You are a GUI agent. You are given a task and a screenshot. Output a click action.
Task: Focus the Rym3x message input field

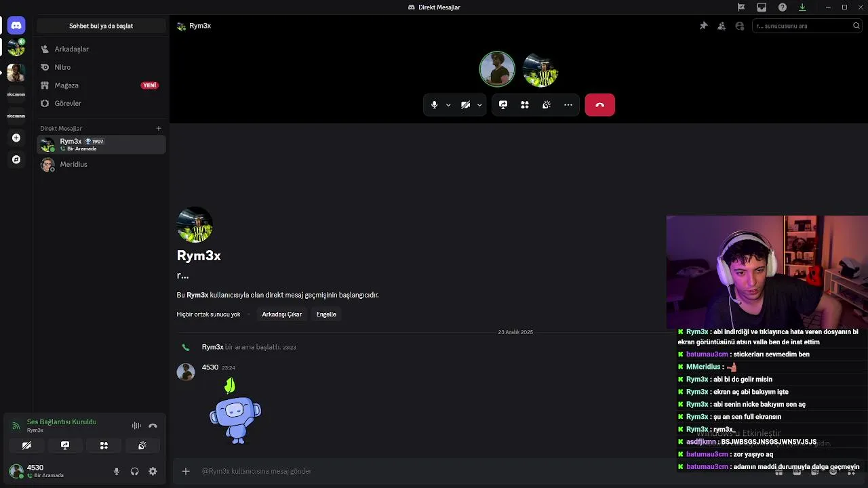click(x=434, y=471)
